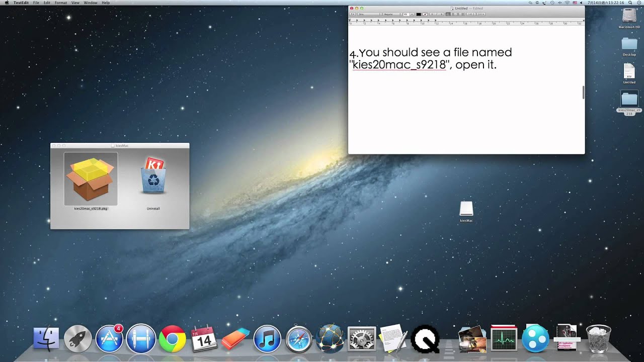Align text left in TextEdit

click(448, 14)
